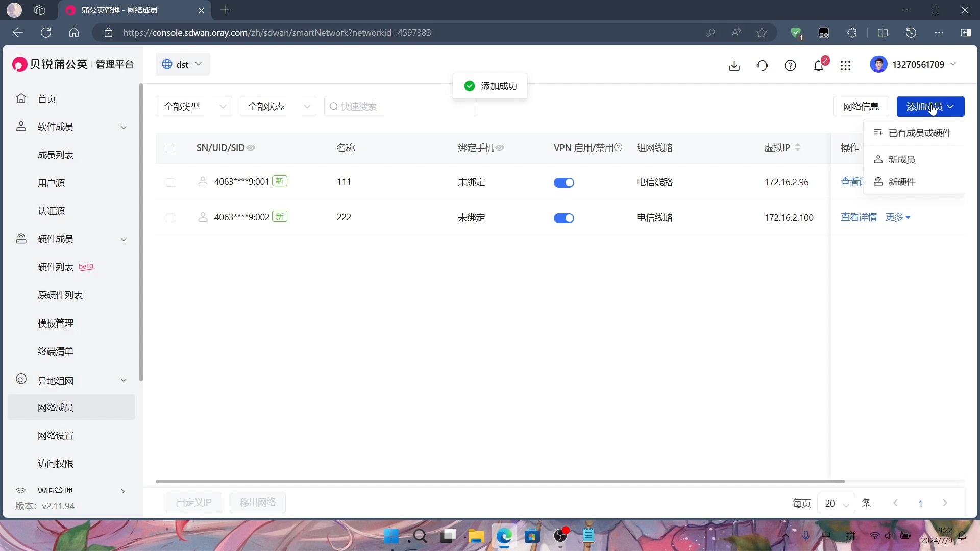Click the browser back arrow
The width and height of the screenshot is (980, 551).
coord(18,33)
